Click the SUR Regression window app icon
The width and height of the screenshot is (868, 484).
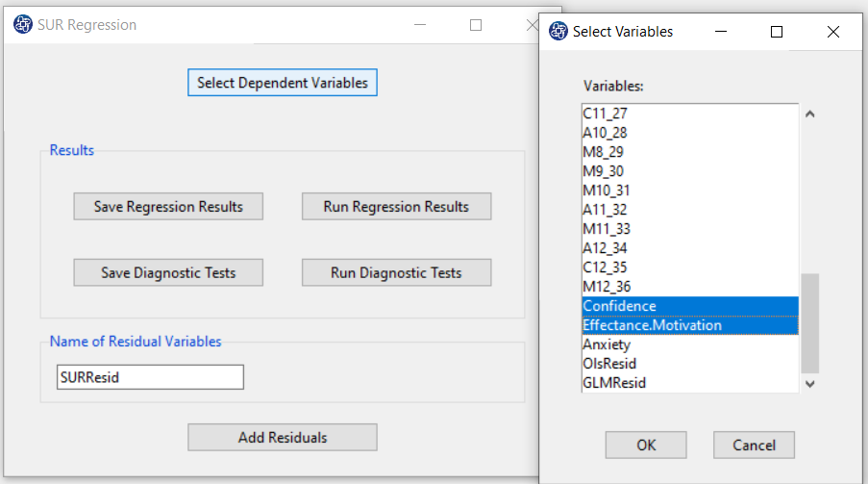23,24
